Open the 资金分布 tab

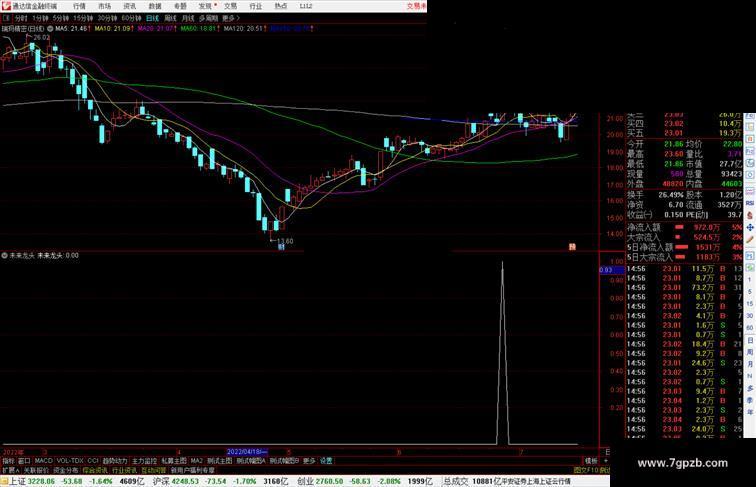tap(66, 470)
